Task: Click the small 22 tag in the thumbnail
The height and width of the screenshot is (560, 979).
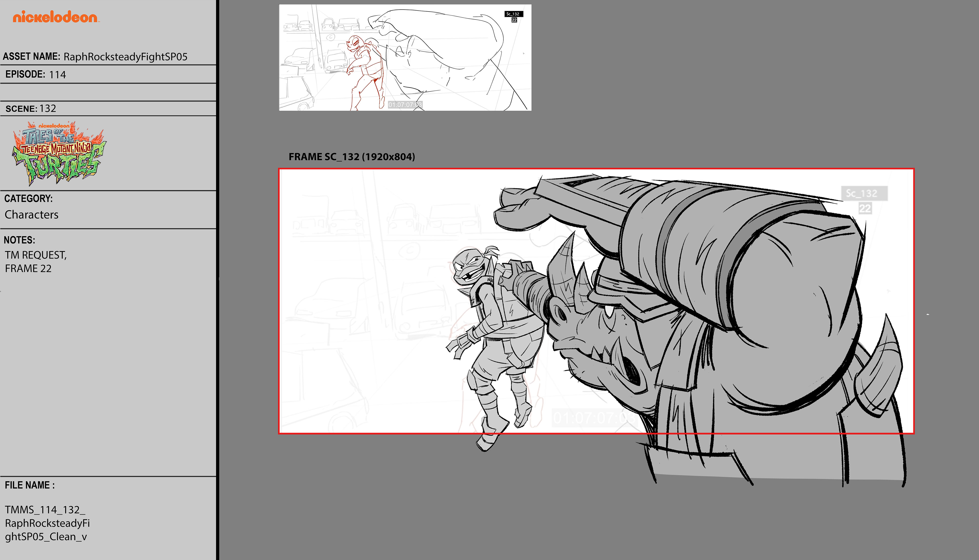Action: tap(514, 20)
